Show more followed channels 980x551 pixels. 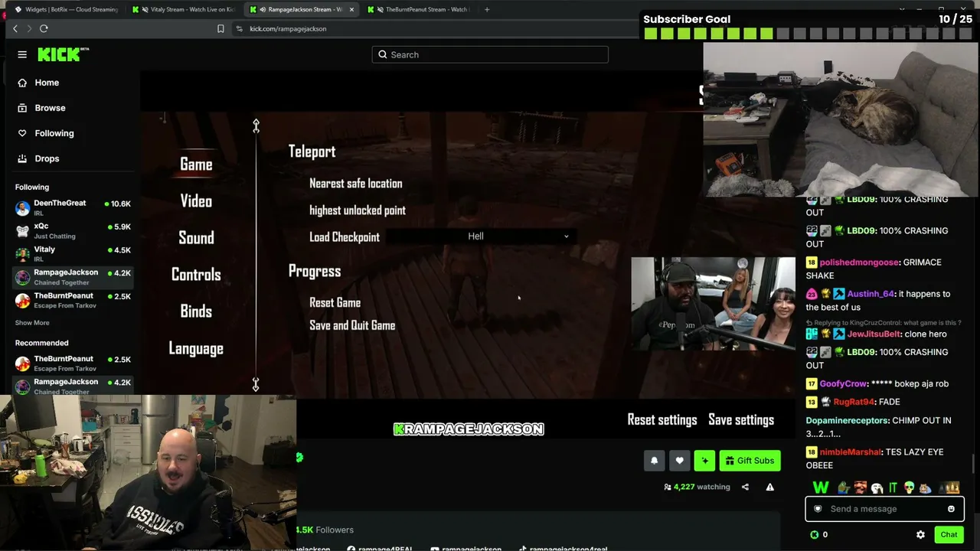[32, 323]
